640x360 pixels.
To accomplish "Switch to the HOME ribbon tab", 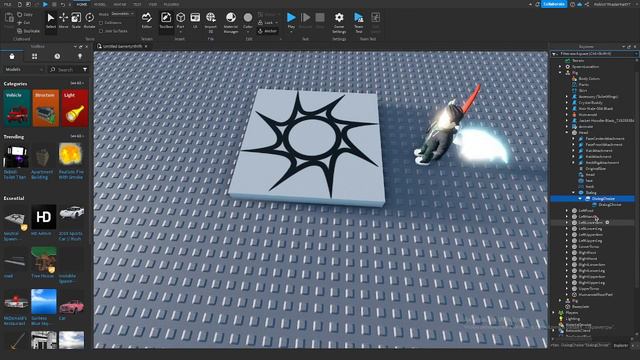I will pyautogui.click(x=82, y=4).
